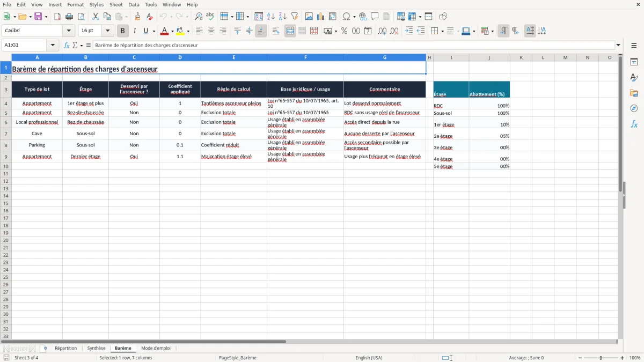Click the Clear Direct Formatting icon

pyautogui.click(x=149, y=17)
